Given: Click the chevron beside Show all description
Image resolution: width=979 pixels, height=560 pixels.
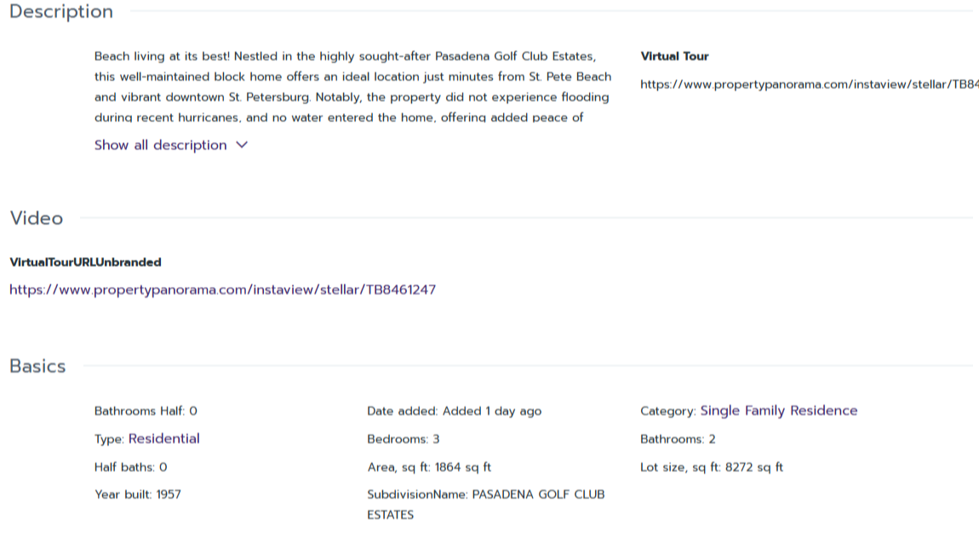Looking at the screenshot, I should point(242,145).
